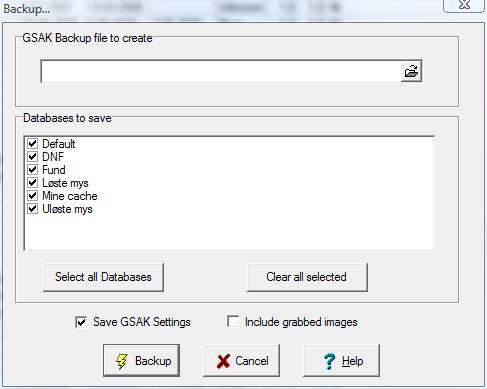Uncheck the Uløste mys database checkbox
487x389 pixels.
(32, 209)
